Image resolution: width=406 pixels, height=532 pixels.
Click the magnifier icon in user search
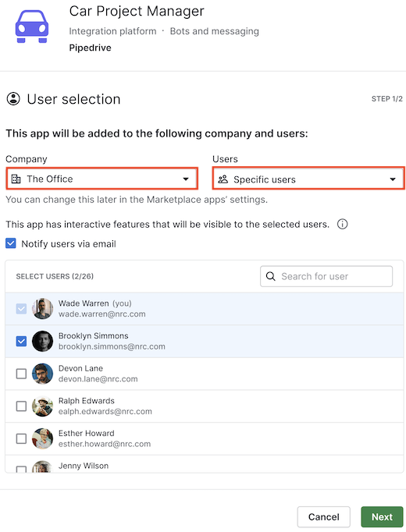point(271,276)
